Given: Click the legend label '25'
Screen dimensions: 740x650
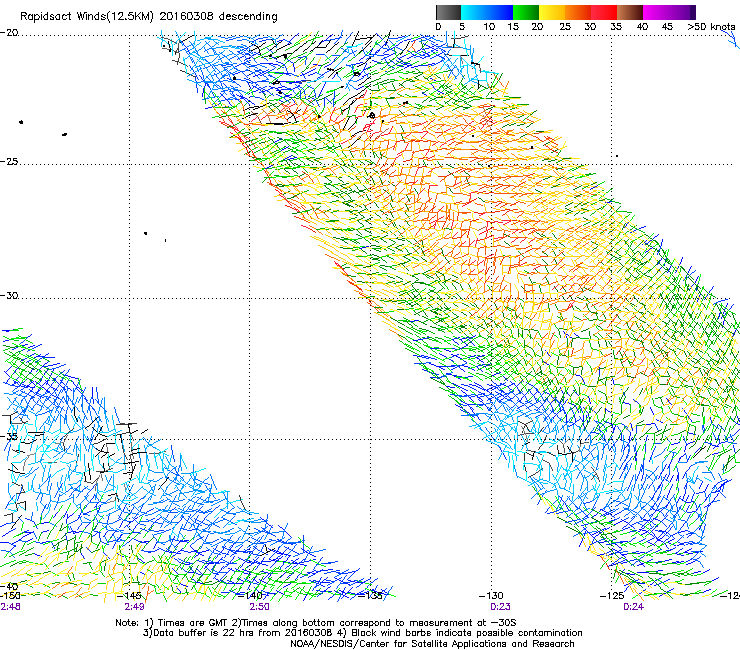Looking at the screenshot, I should point(565,27).
